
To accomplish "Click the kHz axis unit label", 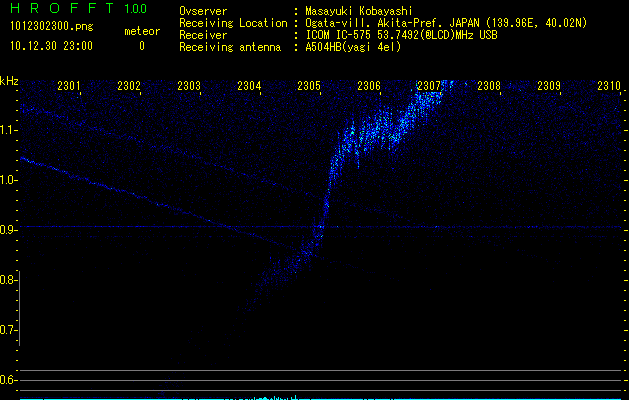I will pos(9,81).
